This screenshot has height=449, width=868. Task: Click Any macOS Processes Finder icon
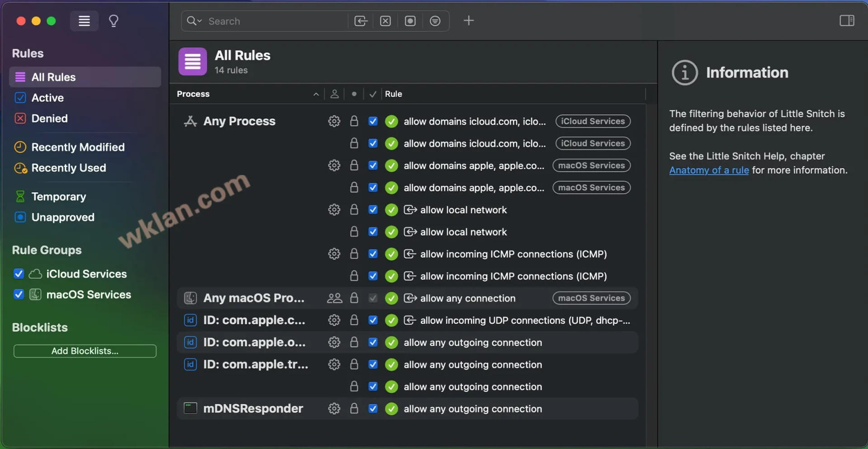[190, 298]
